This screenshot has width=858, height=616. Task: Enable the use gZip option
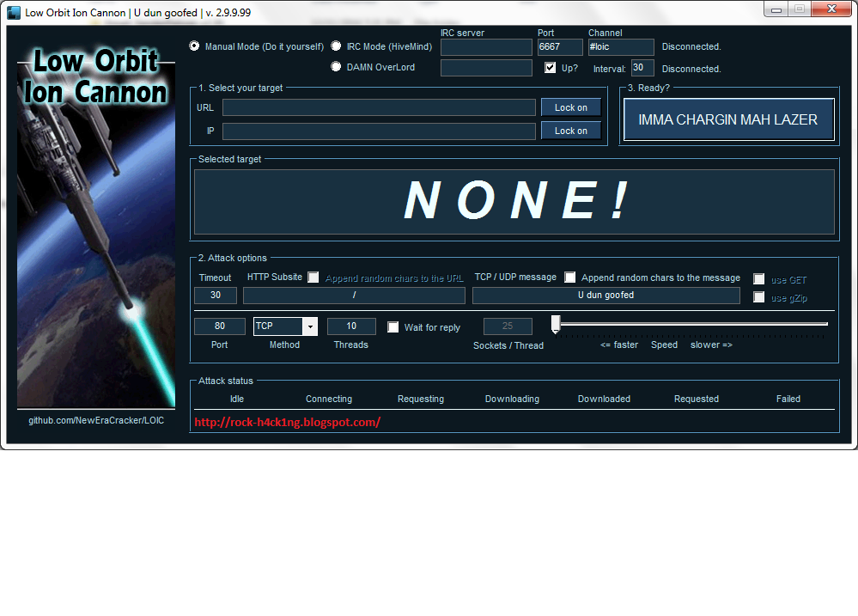pos(759,296)
